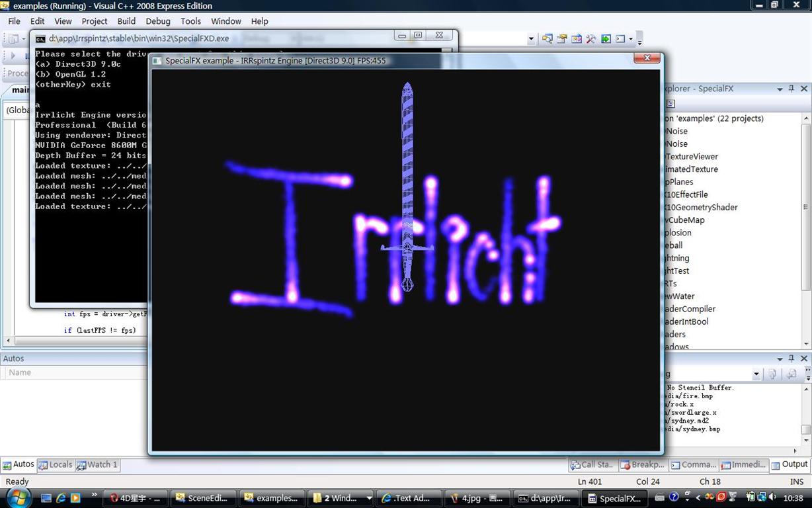
Task: Open the Tools menu
Action: pos(191,21)
